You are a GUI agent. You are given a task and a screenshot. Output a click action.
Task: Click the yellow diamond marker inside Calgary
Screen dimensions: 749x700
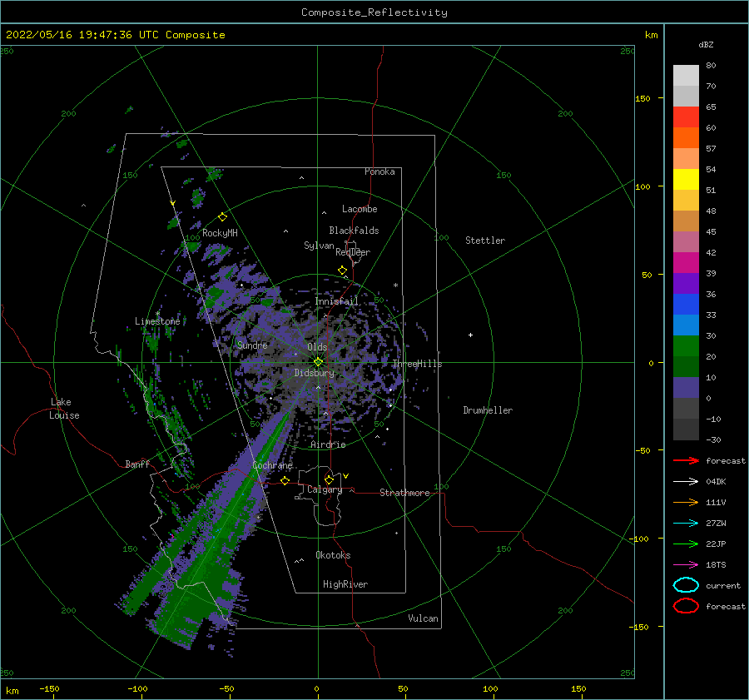pyautogui.click(x=329, y=479)
